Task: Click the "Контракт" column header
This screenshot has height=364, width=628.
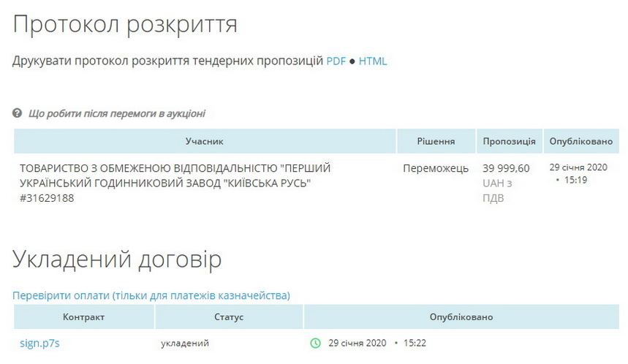Action: [83, 317]
